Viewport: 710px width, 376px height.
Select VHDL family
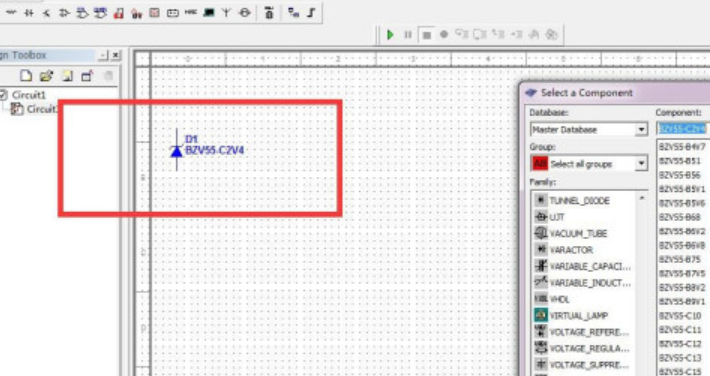point(560,299)
